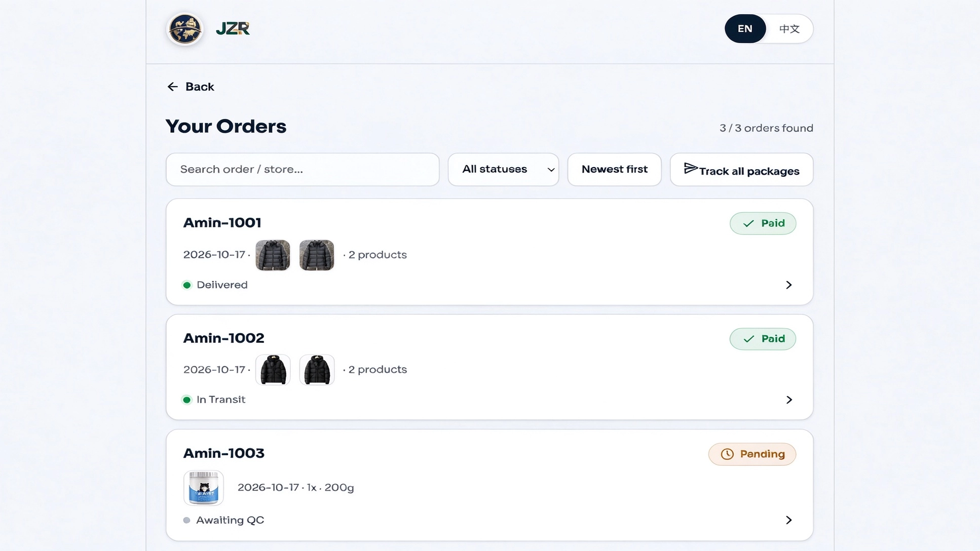
Task: Click the JZR globe logo icon
Action: [185, 29]
